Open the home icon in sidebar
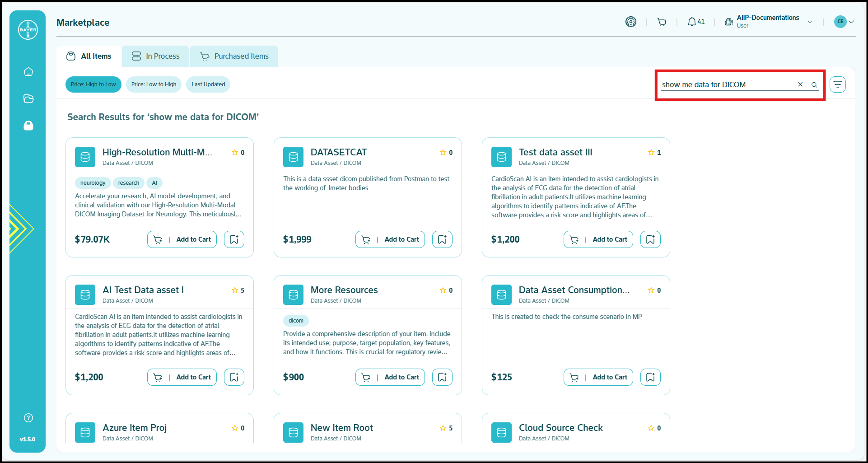This screenshot has height=463, width=868. pyautogui.click(x=28, y=72)
